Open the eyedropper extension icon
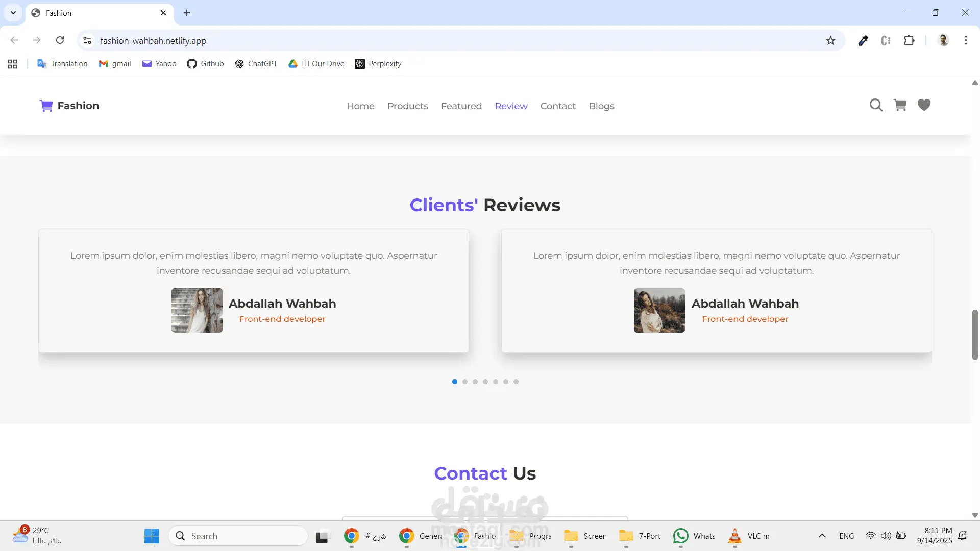Viewport: 980px width, 551px height. (x=863, y=41)
